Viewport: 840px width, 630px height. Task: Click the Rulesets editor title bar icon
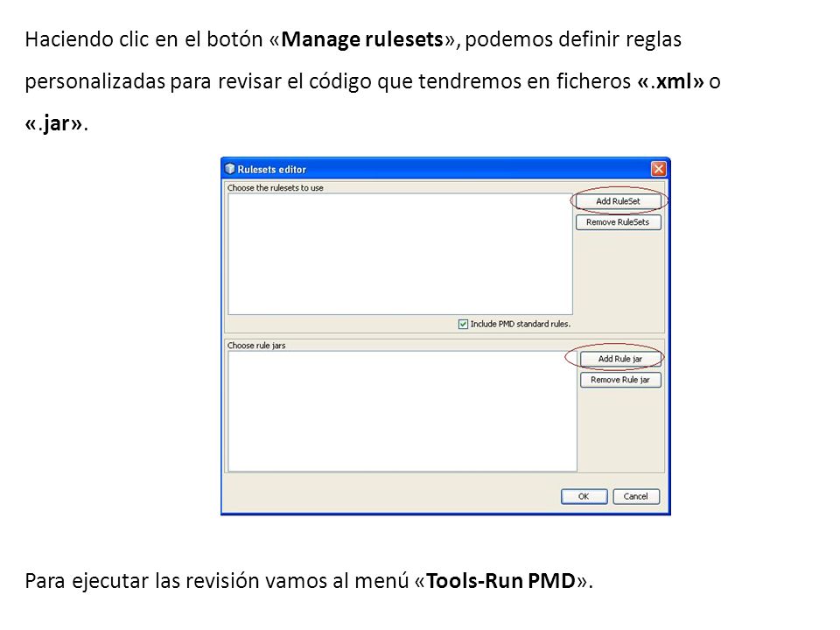pos(230,169)
